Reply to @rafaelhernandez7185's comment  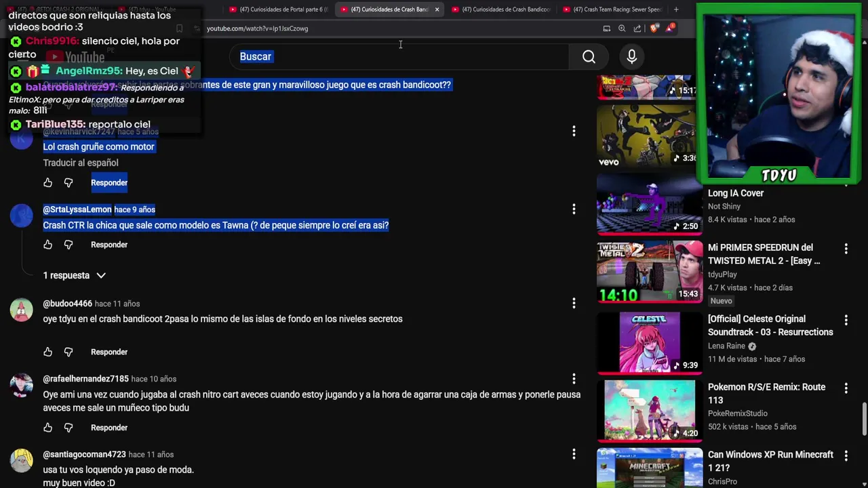click(x=109, y=428)
